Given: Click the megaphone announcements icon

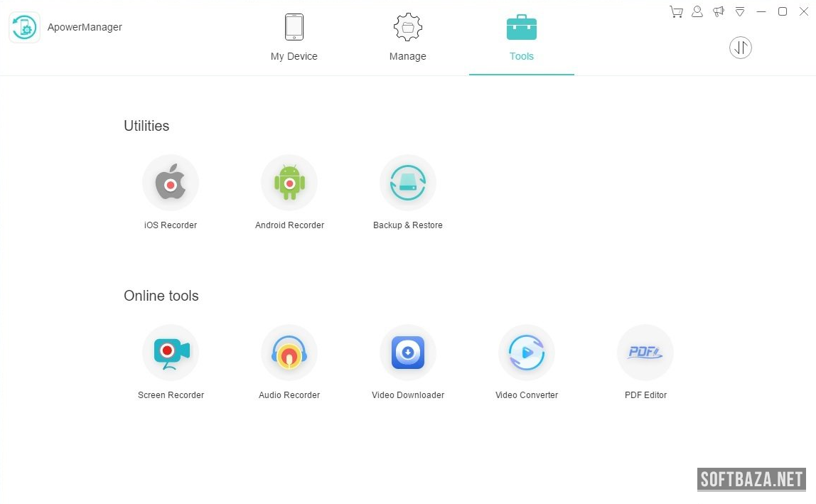Looking at the screenshot, I should (x=719, y=11).
